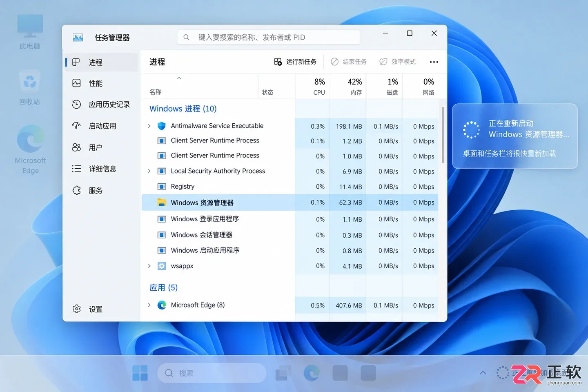The width and height of the screenshot is (588, 392).
Task: Open App history (应用历史记录) tab
Action: coord(101,105)
